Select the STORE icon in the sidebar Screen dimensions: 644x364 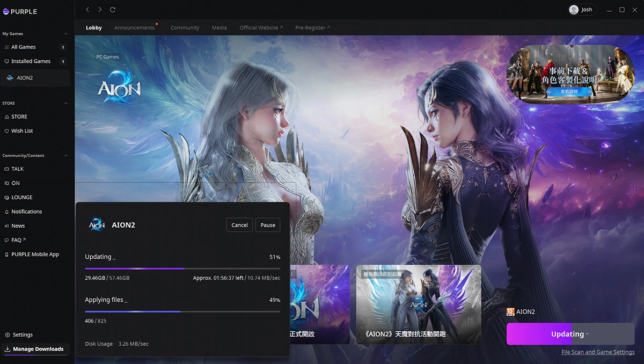[6, 117]
